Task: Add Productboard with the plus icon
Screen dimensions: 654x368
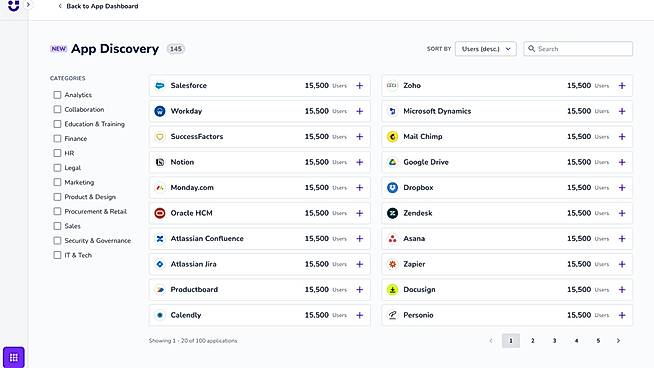Action: pos(360,290)
